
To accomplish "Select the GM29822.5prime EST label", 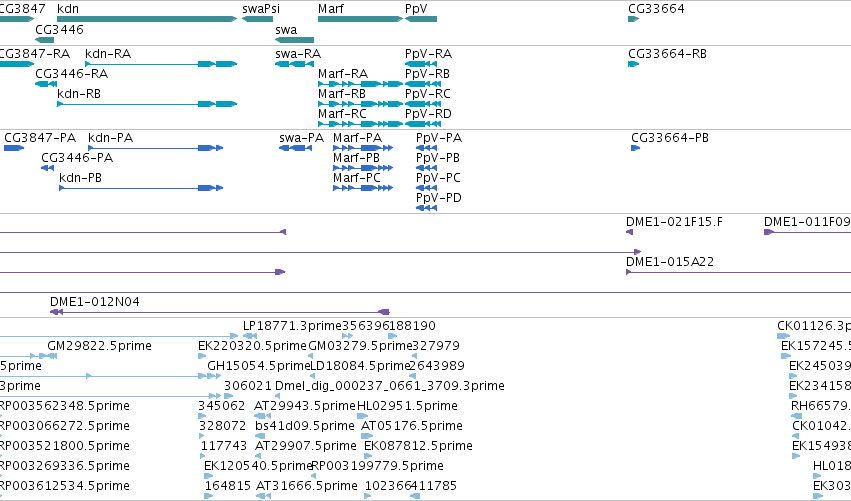I will click(99, 346).
